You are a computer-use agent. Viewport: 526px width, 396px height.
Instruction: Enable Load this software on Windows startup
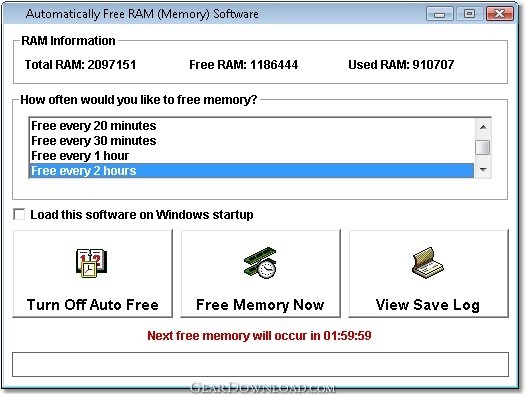tap(19, 214)
